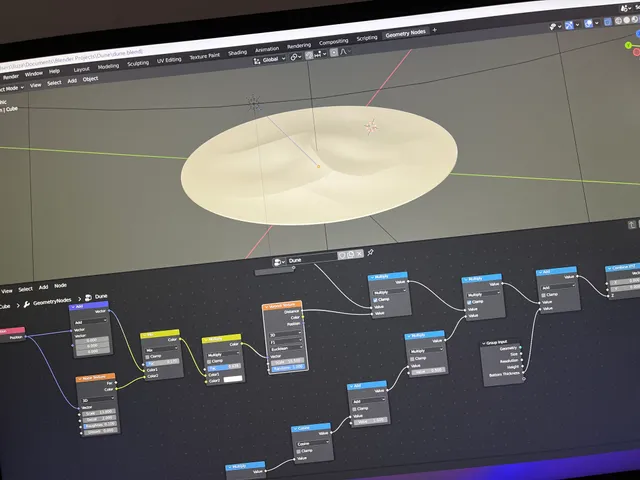The width and height of the screenshot is (640, 480).
Task: Switch to the Geometry Nodes workspace tab
Action: pyautogui.click(x=405, y=34)
